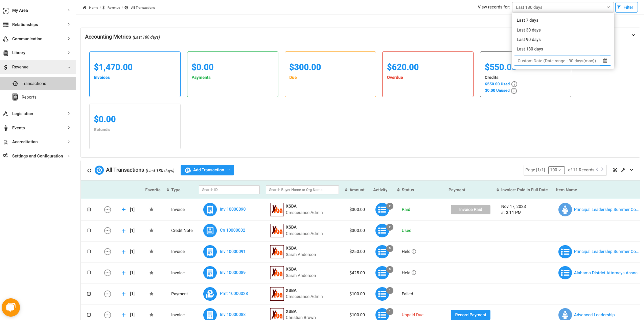Click the $1,470.00 Invoices metric card
Viewport: 644px width, 320px height.
(135, 74)
